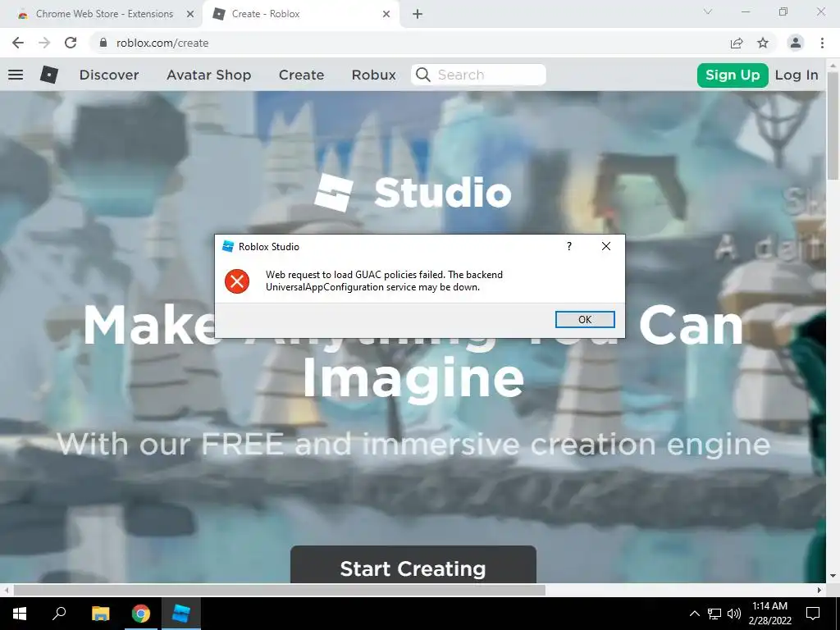Click the Chrome back arrow
This screenshot has height=630, width=840.
tap(18, 43)
